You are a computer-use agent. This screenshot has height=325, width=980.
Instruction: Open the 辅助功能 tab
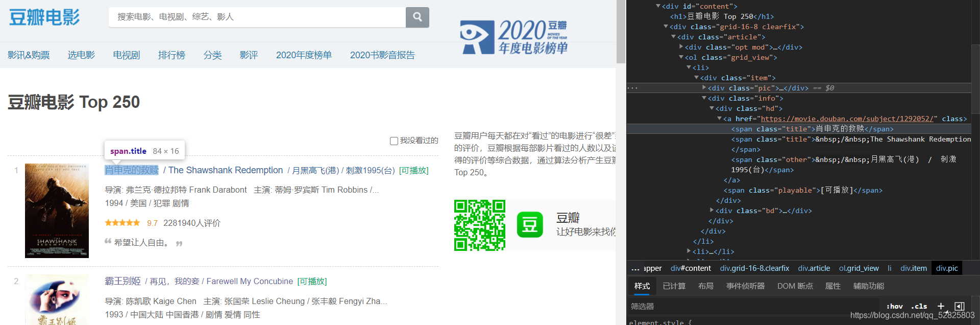tap(869, 286)
